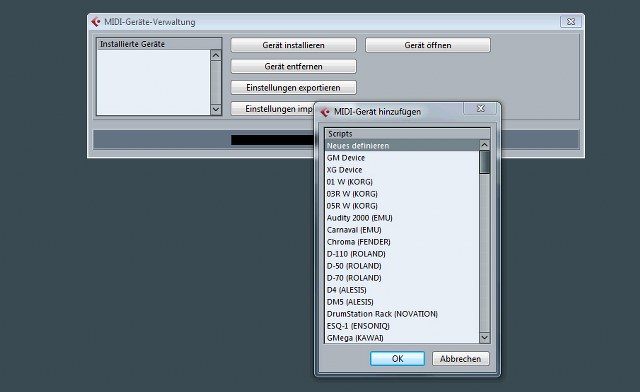Click the Gerät entfernen button

(293, 67)
